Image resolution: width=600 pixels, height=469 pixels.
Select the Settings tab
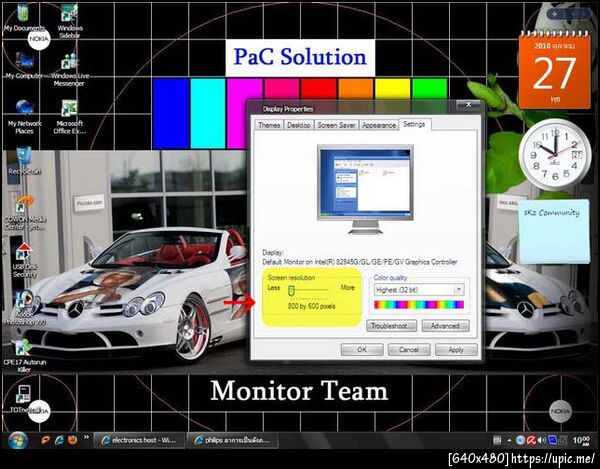point(414,124)
